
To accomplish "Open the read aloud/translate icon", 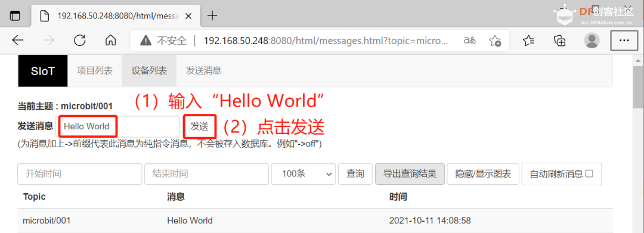I will point(469,40).
